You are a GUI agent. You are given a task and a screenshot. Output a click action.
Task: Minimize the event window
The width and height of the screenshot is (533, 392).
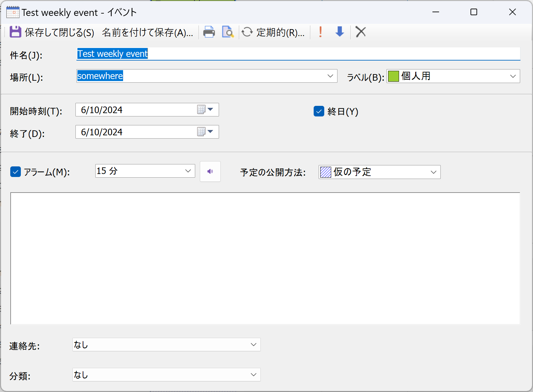436,12
